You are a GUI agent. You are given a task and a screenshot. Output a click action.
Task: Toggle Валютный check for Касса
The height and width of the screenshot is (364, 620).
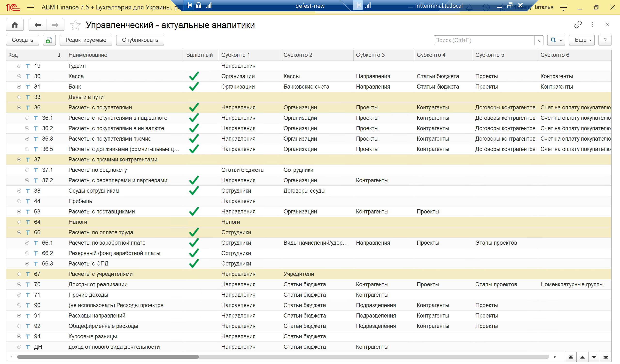pyautogui.click(x=194, y=76)
